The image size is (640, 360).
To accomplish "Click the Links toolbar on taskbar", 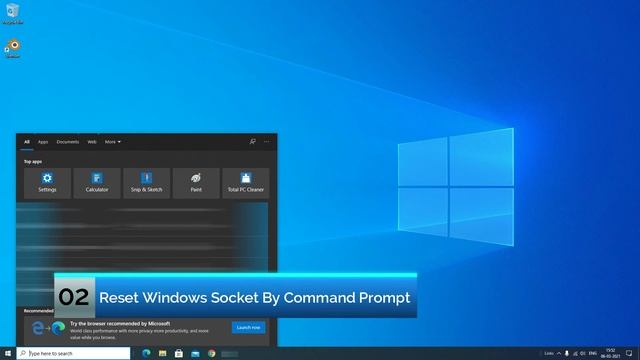I will [549, 353].
